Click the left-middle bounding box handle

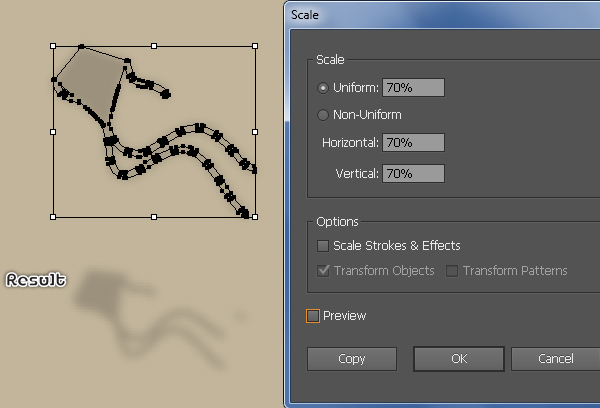(x=53, y=132)
